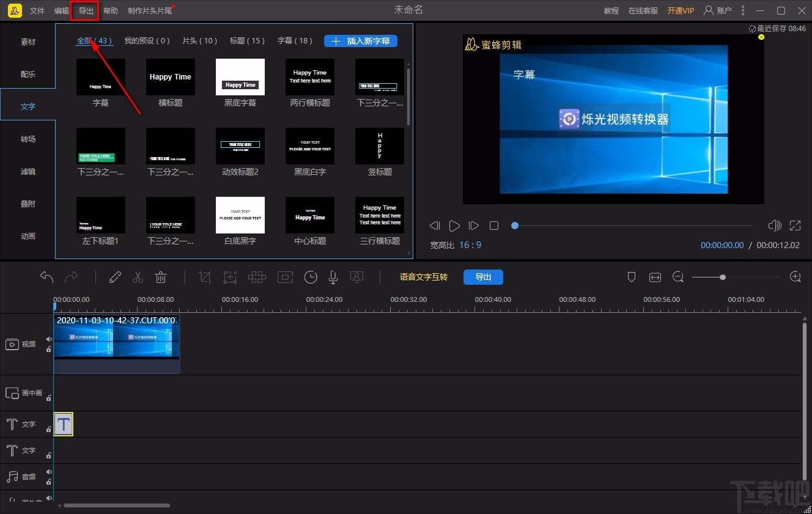Lock the empty second 文字 track
Screen dimensions: 812x514
pos(49,455)
